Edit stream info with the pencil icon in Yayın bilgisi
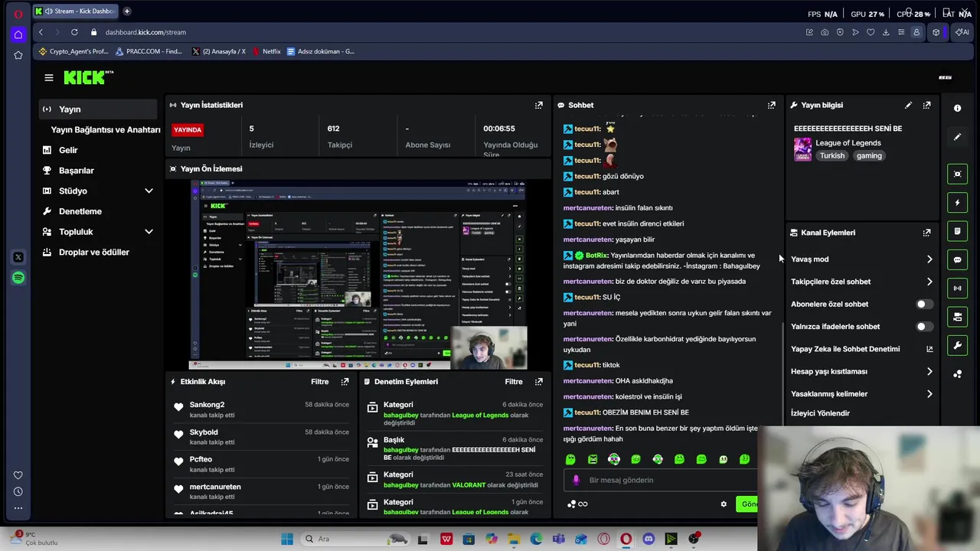980x551 pixels. point(908,105)
